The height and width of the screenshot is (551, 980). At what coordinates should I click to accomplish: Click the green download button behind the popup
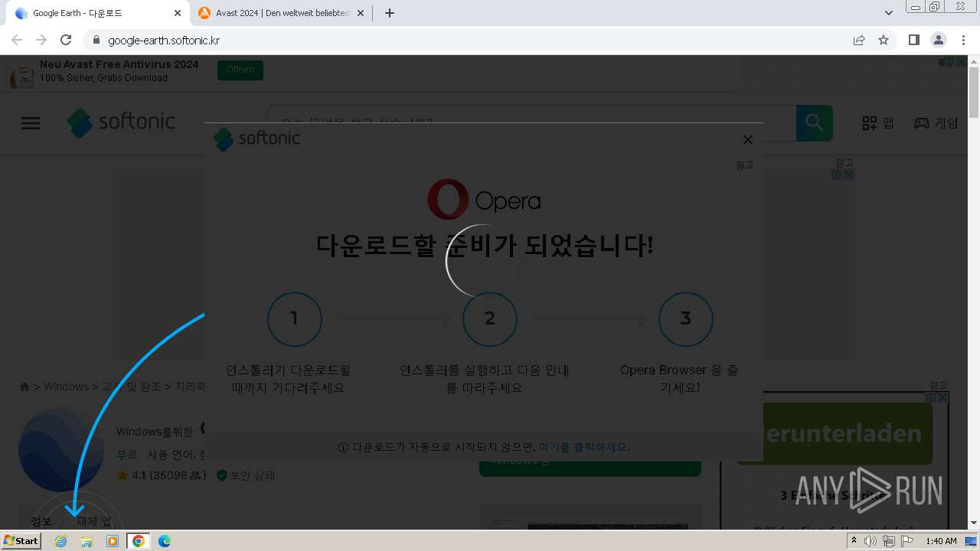point(590,468)
